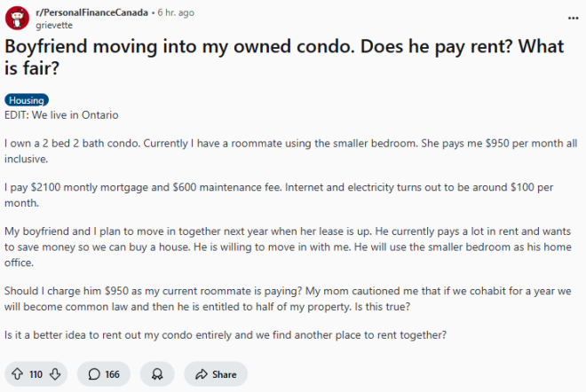Click the 6 hr. ago timestamp
586x392 pixels.
click(x=176, y=12)
